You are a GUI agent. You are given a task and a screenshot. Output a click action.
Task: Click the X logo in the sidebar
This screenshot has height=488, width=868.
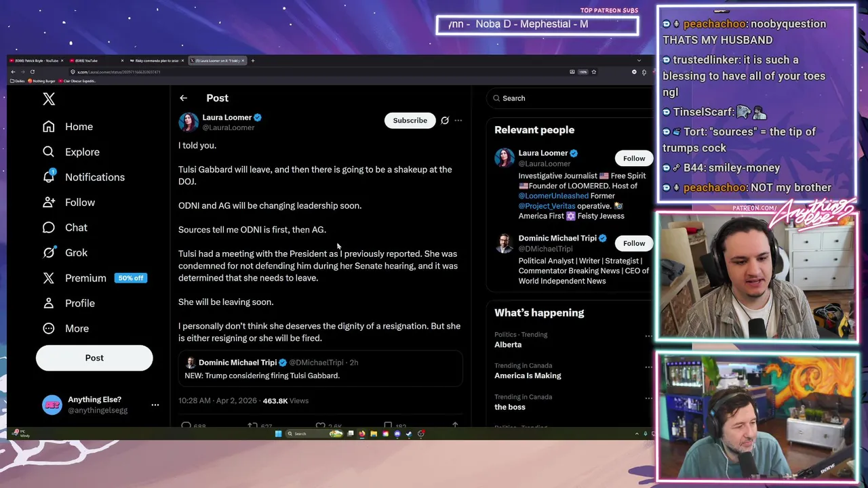click(x=49, y=99)
